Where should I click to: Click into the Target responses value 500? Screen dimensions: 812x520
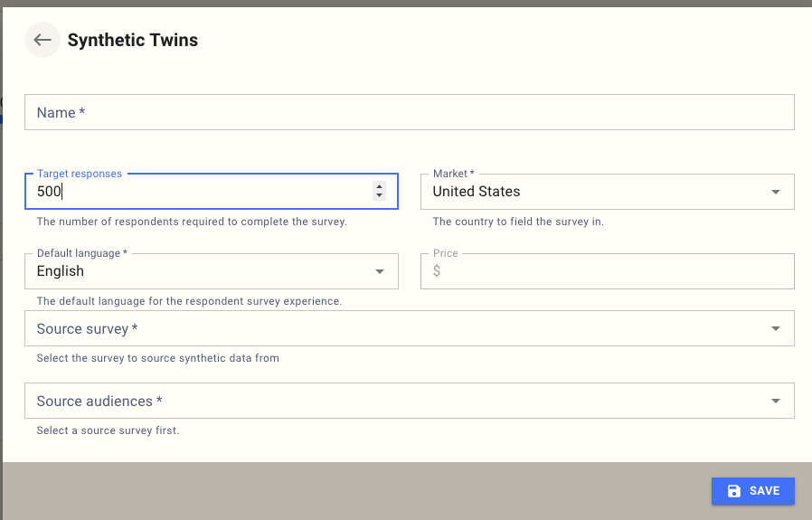[47, 192]
